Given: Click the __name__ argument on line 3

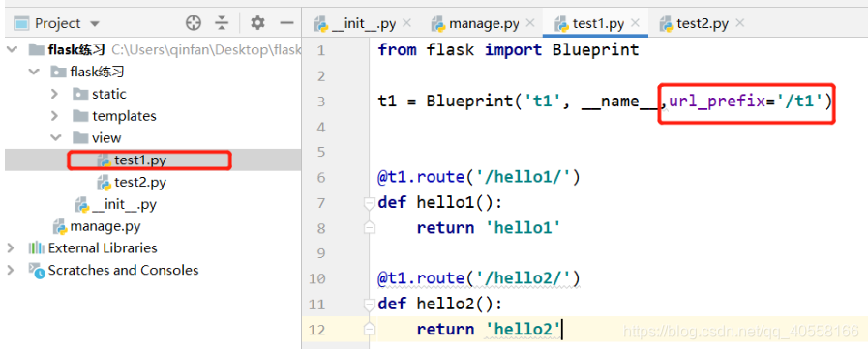Looking at the screenshot, I should click(621, 102).
